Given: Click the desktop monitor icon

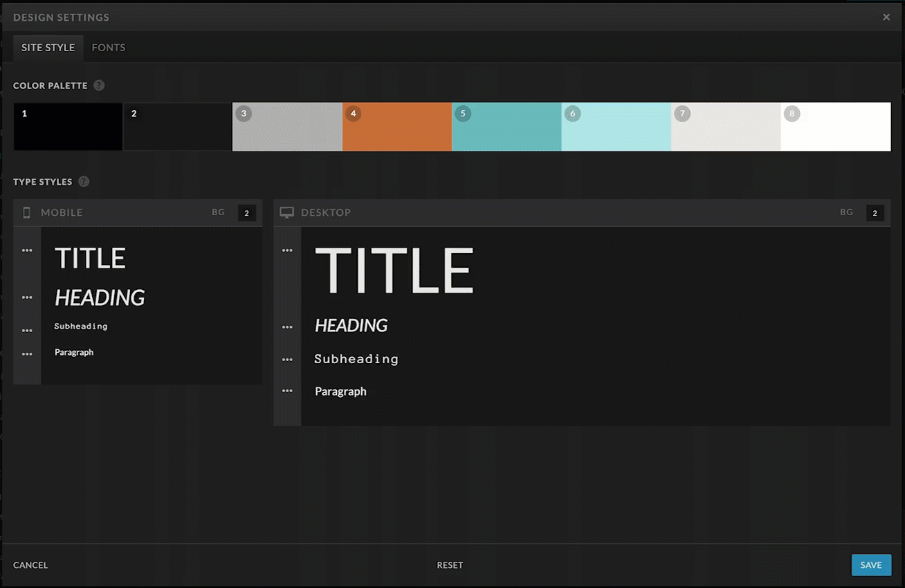Looking at the screenshot, I should (x=286, y=213).
